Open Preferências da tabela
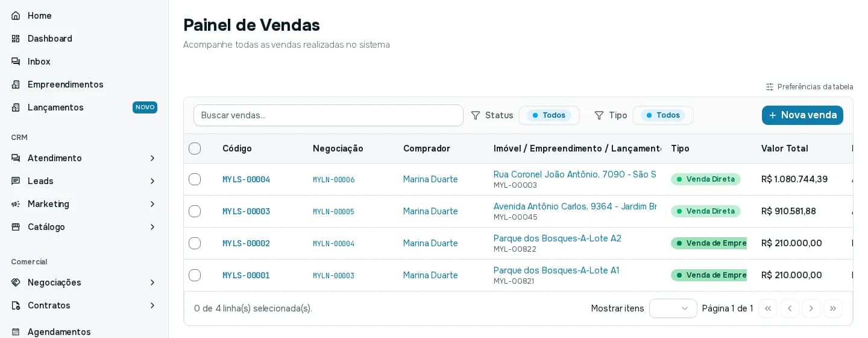The width and height of the screenshot is (868, 338). 810,87
